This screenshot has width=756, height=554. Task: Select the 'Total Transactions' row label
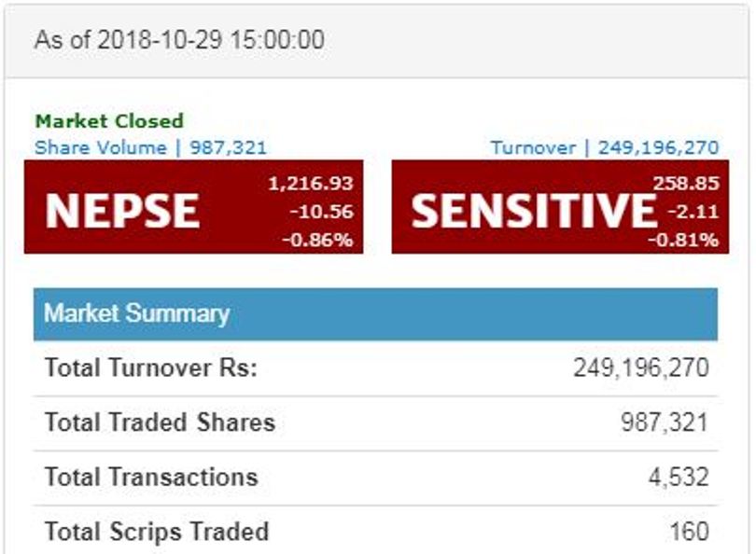150,478
